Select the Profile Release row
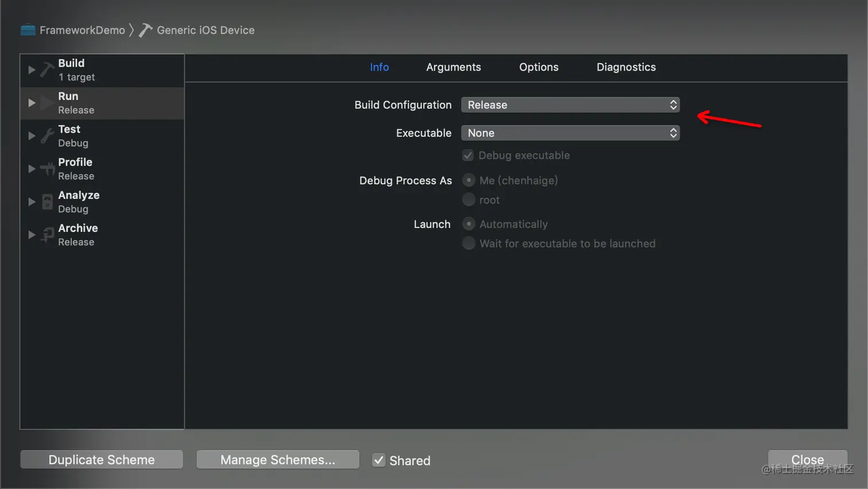868x489 pixels. coord(102,169)
